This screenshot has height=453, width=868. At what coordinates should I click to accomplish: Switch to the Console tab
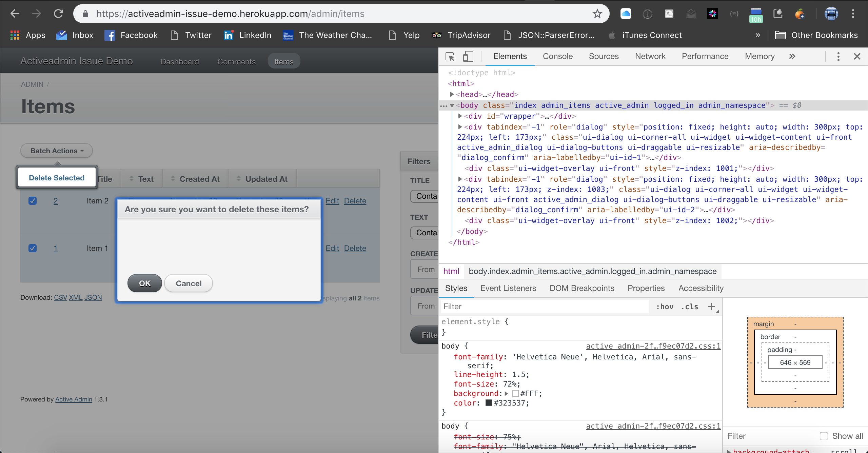pyautogui.click(x=557, y=56)
